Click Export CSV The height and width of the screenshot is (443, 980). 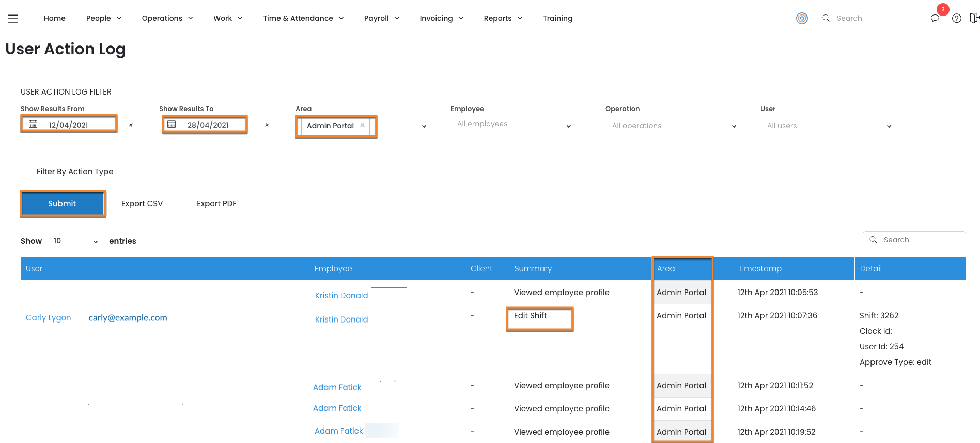142,204
